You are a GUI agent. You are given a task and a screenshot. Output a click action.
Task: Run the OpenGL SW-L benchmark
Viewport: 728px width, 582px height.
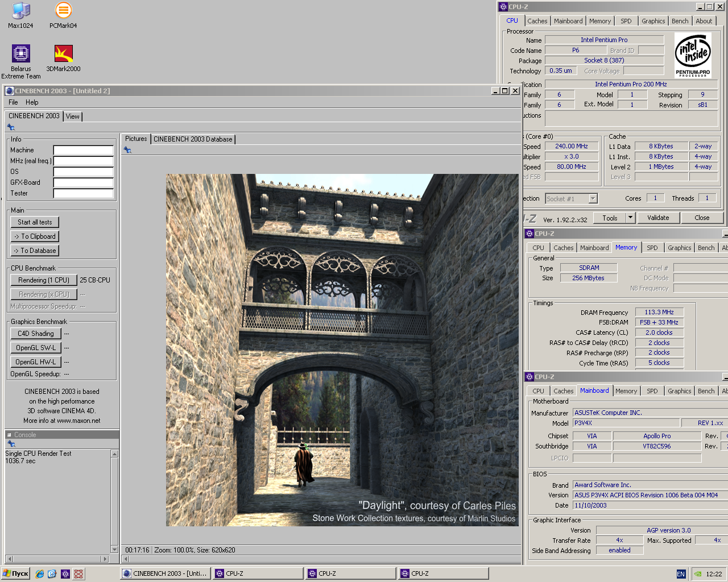(36, 348)
